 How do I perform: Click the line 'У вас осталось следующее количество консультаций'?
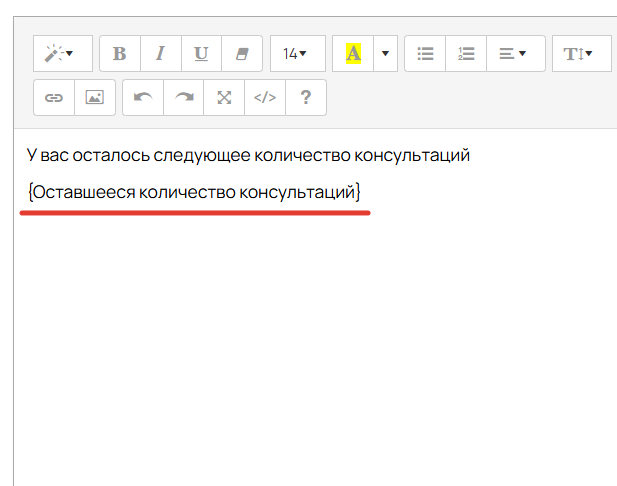(248, 155)
